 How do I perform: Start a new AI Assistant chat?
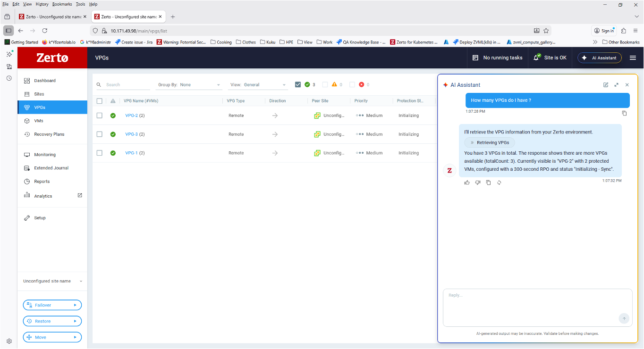point(606,85)
